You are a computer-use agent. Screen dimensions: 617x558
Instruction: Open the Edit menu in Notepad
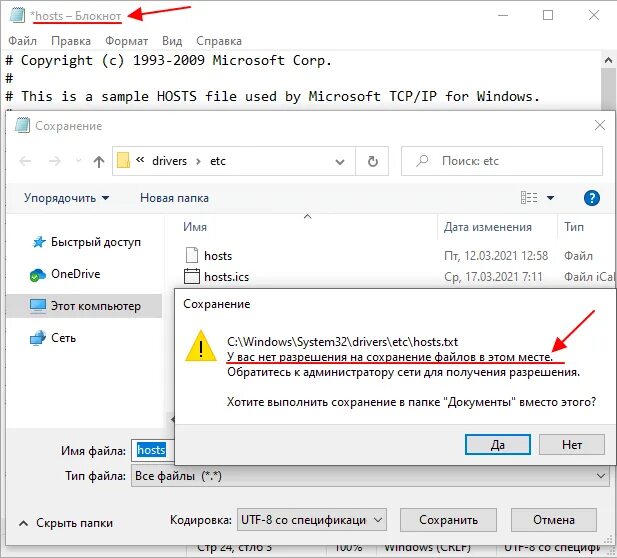71,41
